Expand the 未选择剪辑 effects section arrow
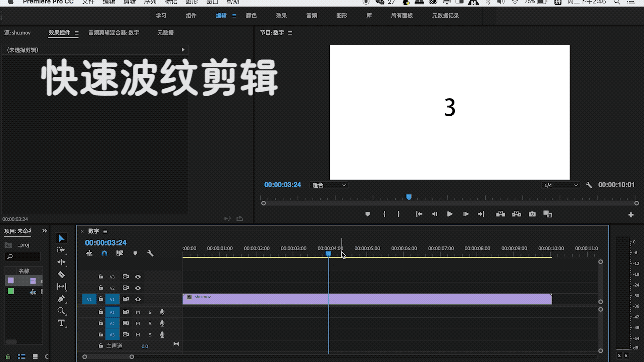The width and height of the screenshot is (644, 362). pos(183,50)
